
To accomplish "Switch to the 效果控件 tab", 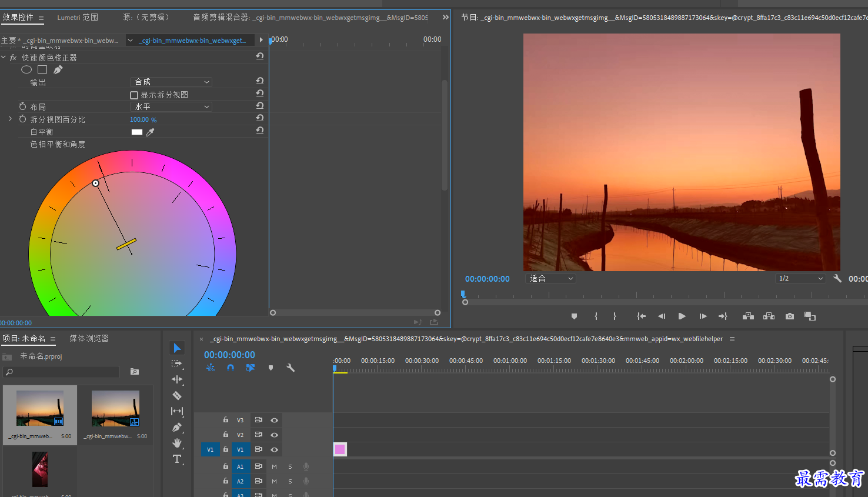I will tap(18, 18).
